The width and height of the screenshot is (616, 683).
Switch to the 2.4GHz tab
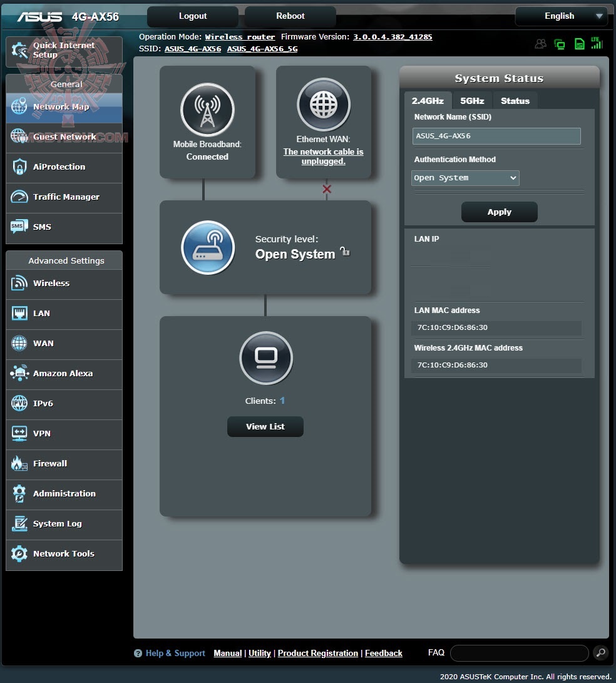tap(428, 101)
